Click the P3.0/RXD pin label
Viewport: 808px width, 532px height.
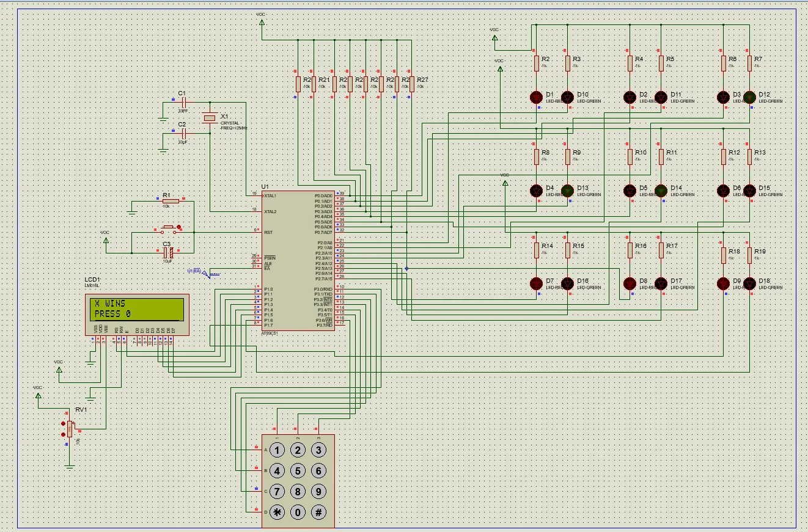coord(323,289)
